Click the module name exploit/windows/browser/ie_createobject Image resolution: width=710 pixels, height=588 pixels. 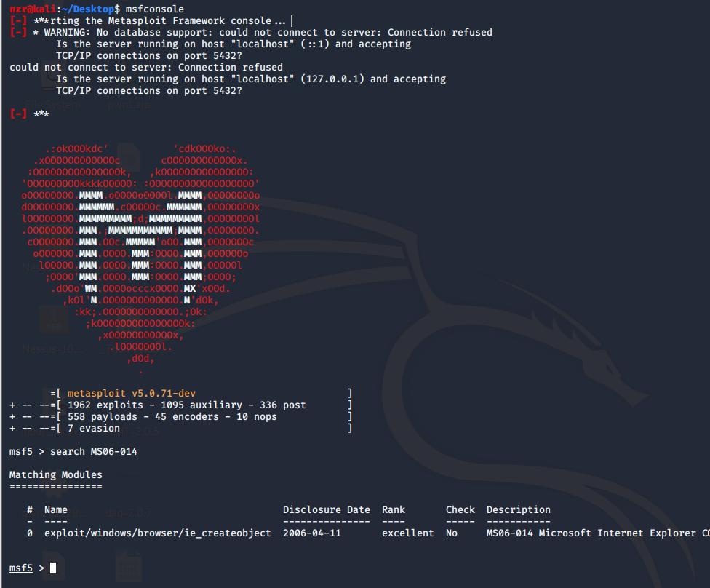tap(158, 533)
